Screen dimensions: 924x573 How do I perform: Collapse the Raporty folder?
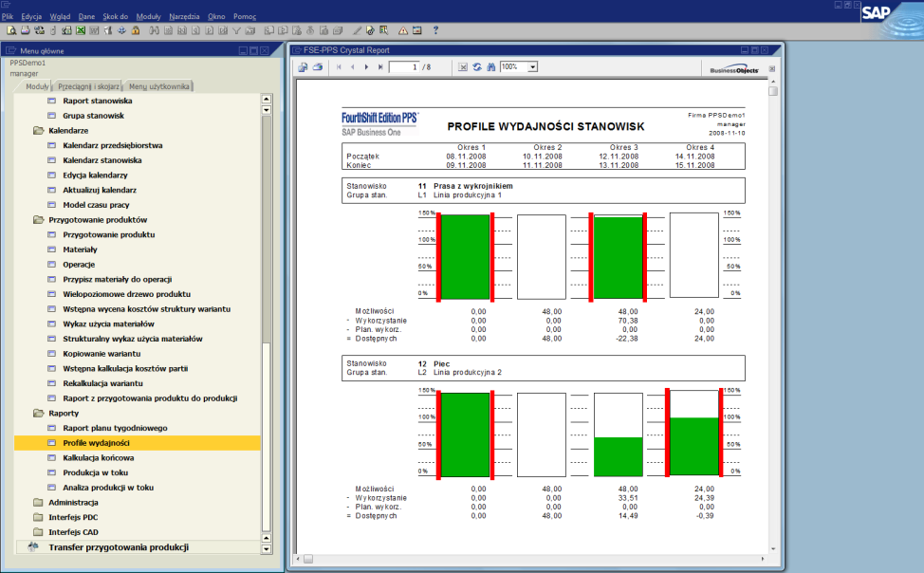click(39, 414)
